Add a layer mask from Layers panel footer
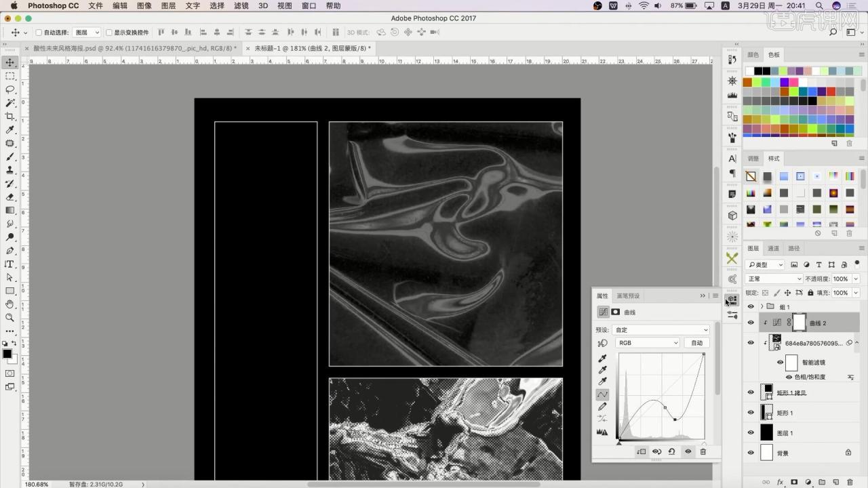The width and height of the screenshot is (868, 488). pos(794,483)
